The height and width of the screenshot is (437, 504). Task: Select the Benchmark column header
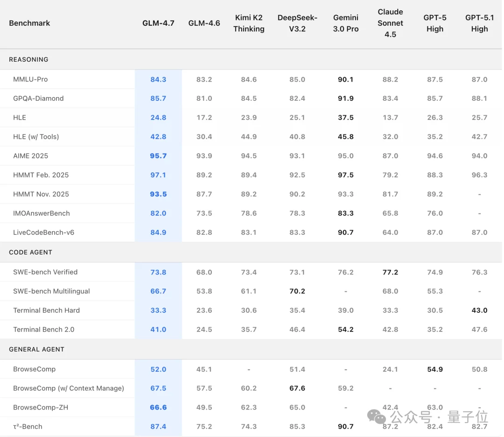[x=29, y=23]
